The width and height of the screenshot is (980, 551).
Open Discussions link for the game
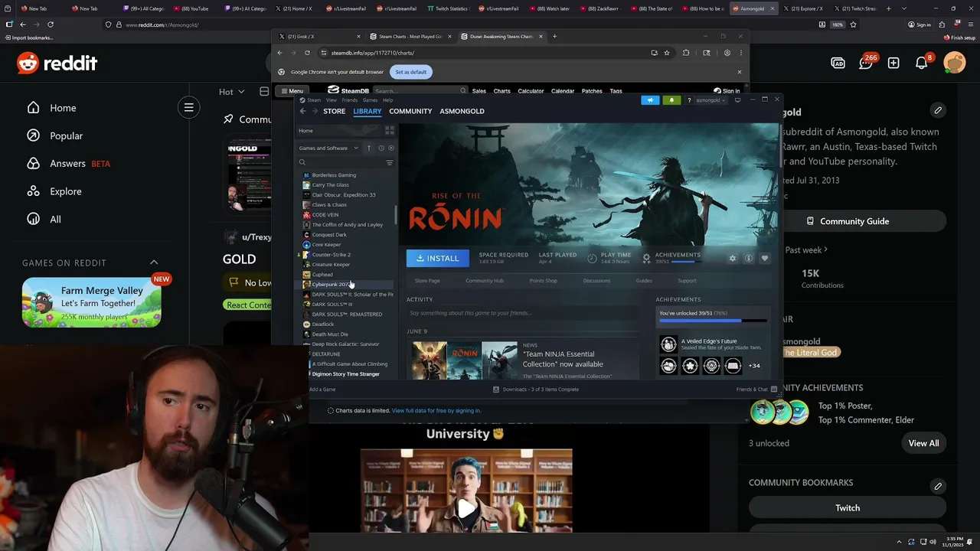596,281
